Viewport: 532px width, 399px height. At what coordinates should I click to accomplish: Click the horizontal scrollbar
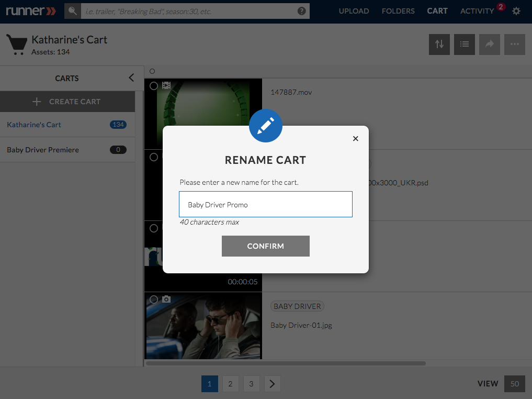(286, 363)
